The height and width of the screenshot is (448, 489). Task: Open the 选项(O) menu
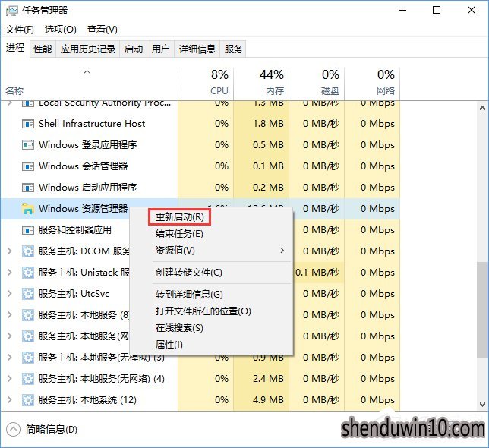[60, 30]
